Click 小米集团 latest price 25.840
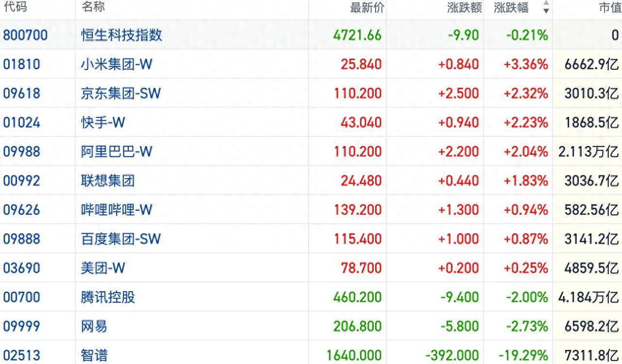This screenshot has height=364, width=622. (361, 64)
